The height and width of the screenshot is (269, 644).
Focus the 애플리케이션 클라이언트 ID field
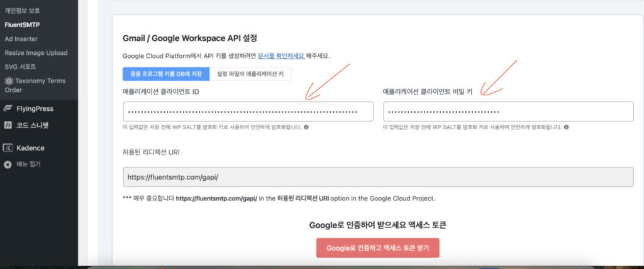pyautogui.click(x=248, y=112)
